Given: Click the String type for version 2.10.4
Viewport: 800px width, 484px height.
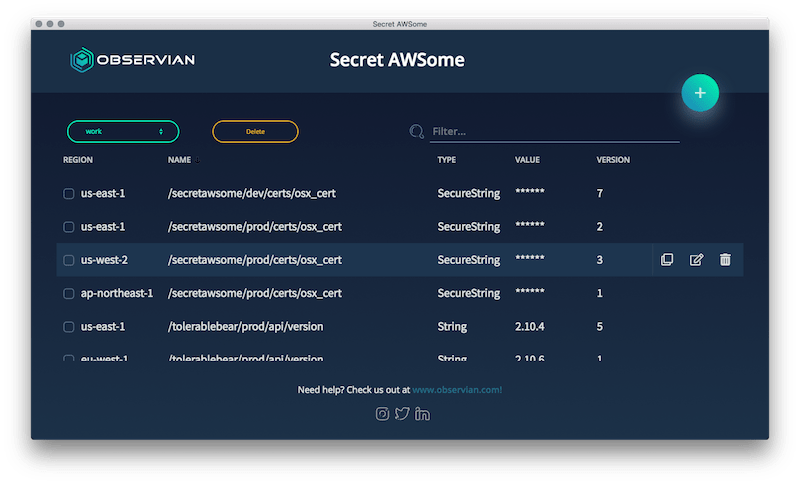Looking at the screenshot, I should tap(452, 326).
